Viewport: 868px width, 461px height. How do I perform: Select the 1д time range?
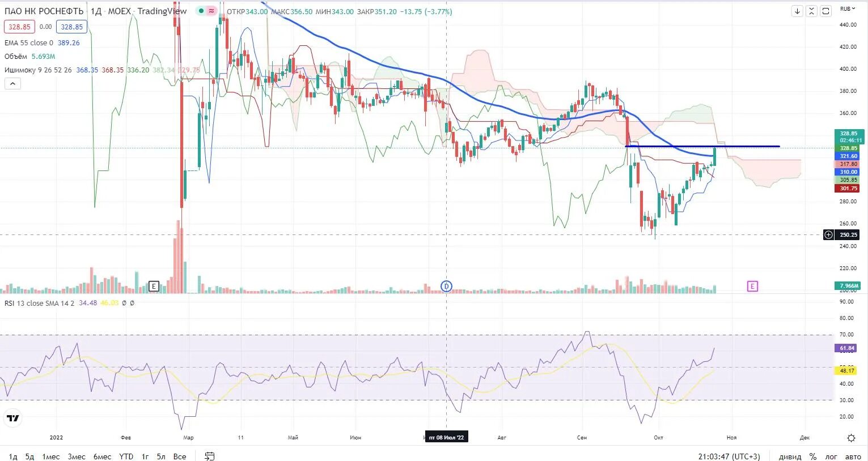pyautogui.click(x=13, y=456)
